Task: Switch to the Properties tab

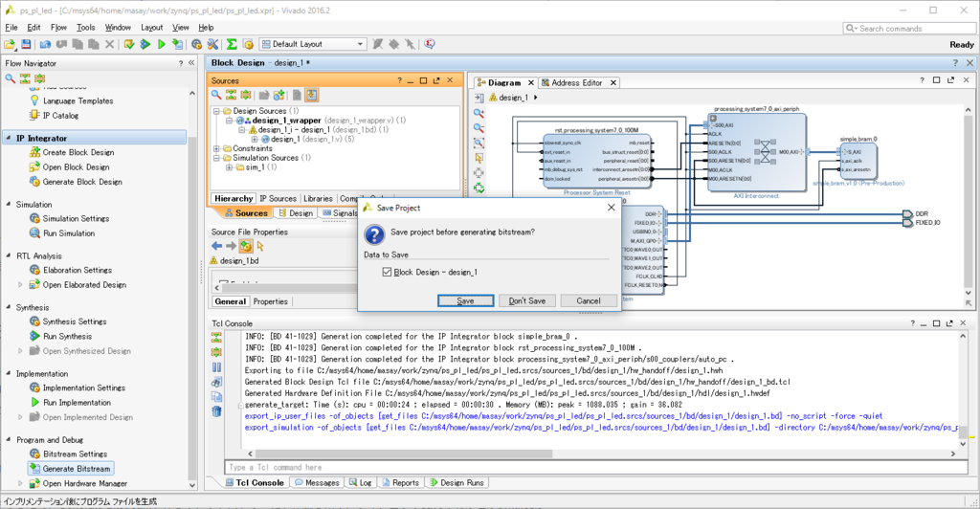Action: [271, 301]
